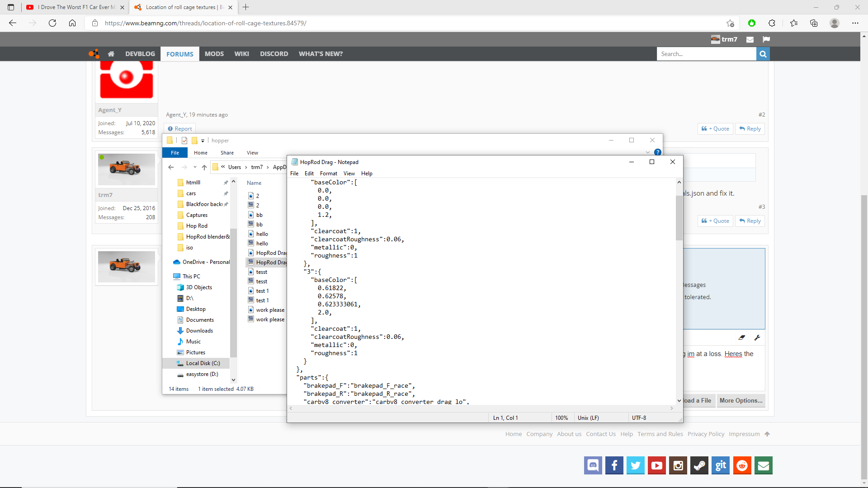
Task: Open Explorer recent locations dropdown chevron
Action: (195, 167)
